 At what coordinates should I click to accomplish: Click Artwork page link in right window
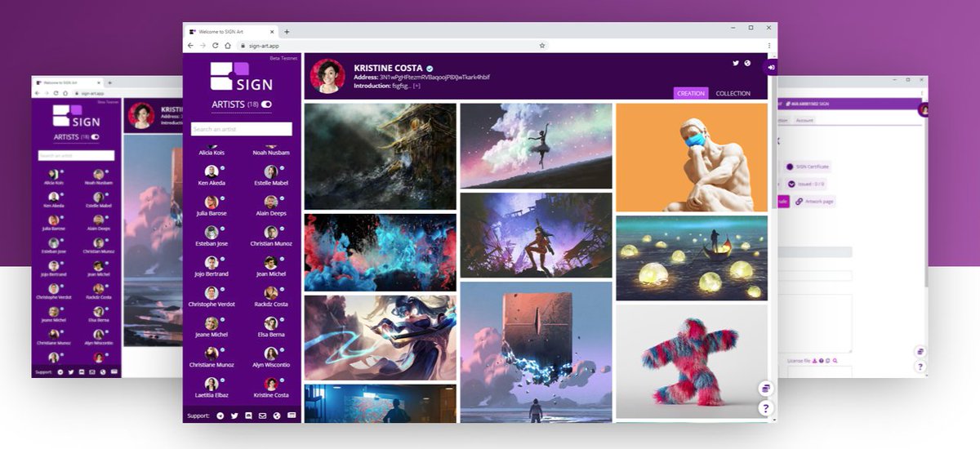(x=814, y=201)
